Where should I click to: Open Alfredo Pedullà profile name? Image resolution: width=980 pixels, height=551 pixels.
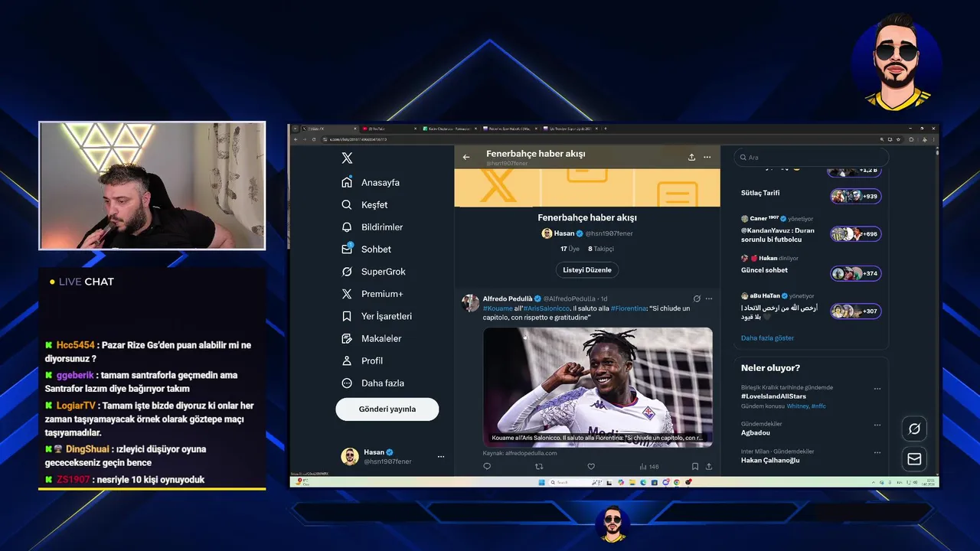click(x=508, y=298)
